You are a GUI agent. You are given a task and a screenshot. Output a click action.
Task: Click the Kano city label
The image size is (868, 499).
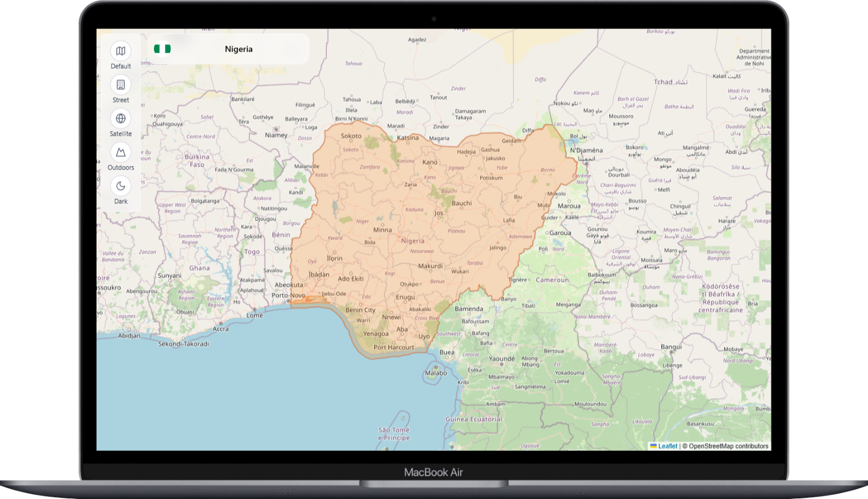(429, 161)
